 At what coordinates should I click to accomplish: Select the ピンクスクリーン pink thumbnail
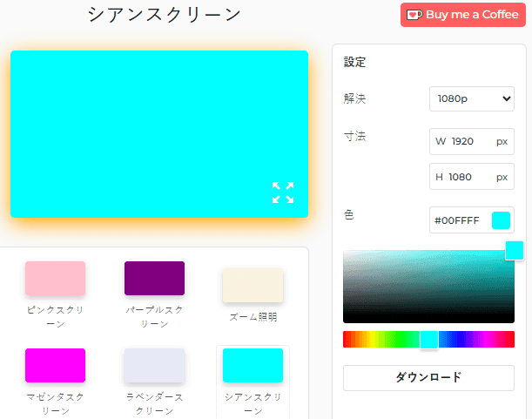tap(55, 278)
